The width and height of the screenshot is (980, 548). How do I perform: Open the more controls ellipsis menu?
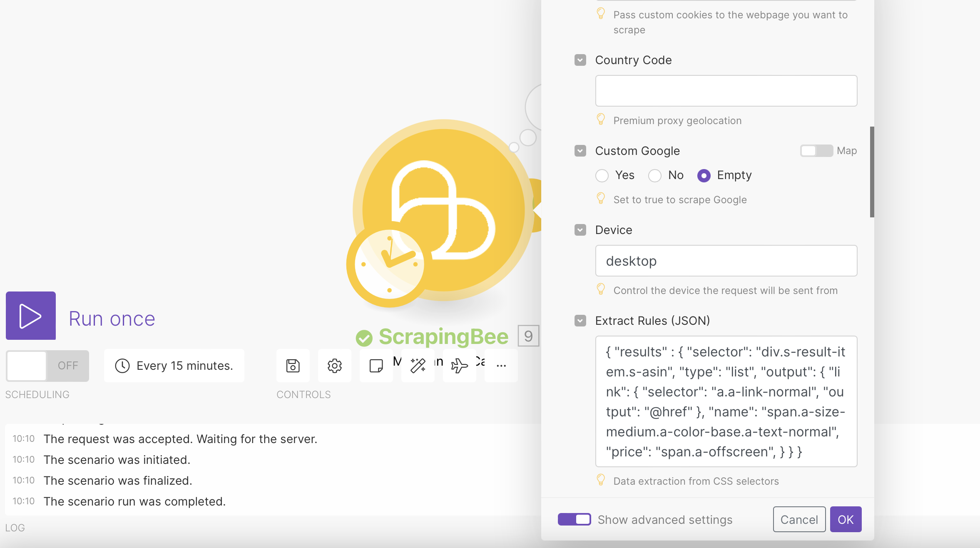click(501, 366)
